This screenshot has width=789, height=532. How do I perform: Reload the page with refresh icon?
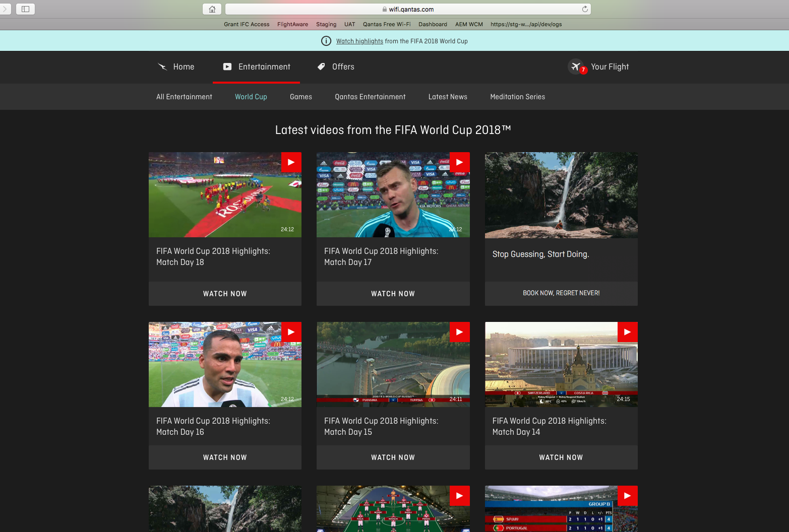coord(585,9)
